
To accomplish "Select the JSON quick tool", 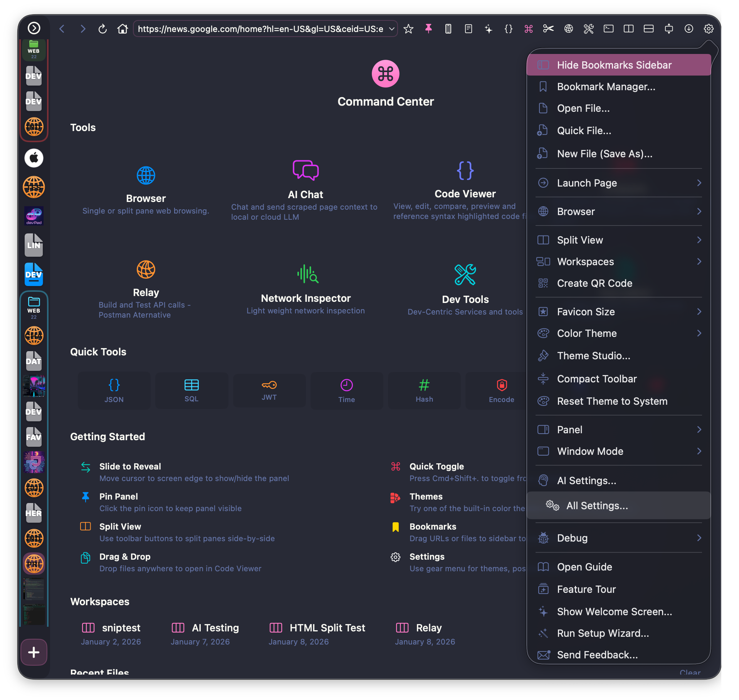I will pos(114,390).
